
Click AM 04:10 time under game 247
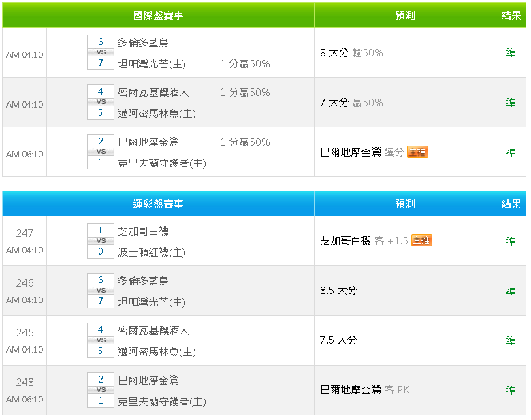point(25,251)
